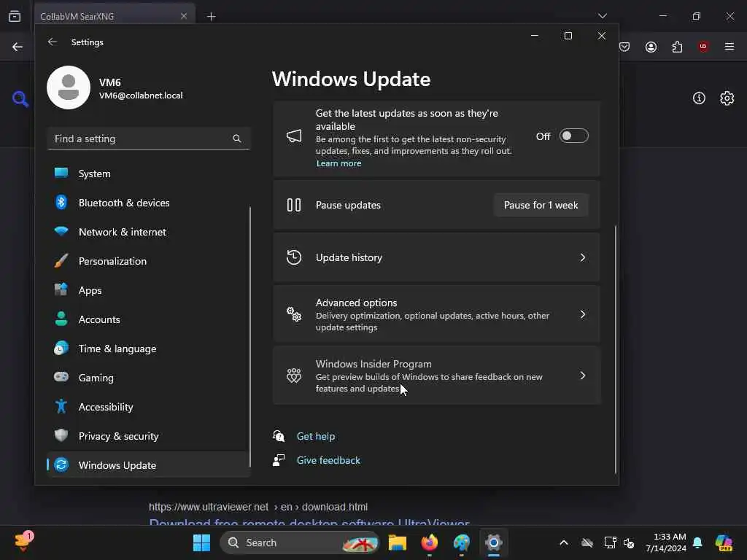
Task: Open File Explorer from the taskbar
Action: (x=398, y=542)
